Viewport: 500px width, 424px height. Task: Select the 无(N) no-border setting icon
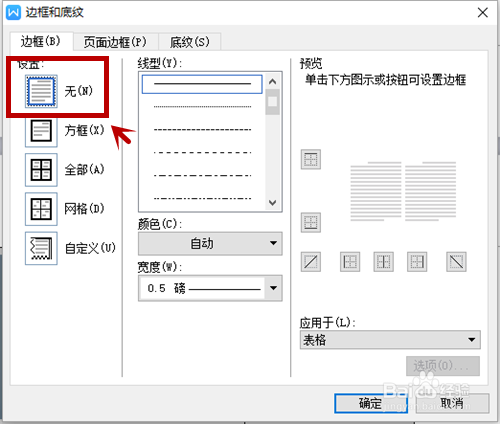(41, 91)
